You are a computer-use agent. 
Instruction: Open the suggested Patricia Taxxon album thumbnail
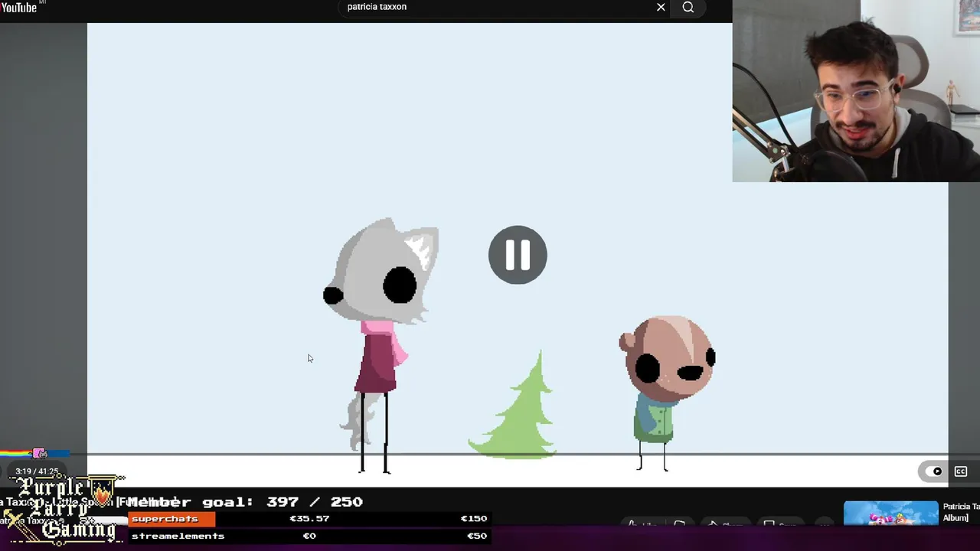pos(890,513)
